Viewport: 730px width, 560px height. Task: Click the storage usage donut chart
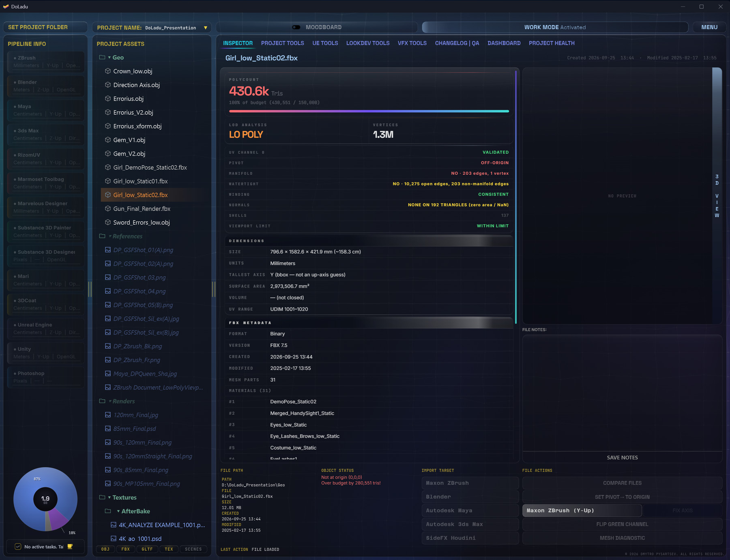[x=45, y=499]
